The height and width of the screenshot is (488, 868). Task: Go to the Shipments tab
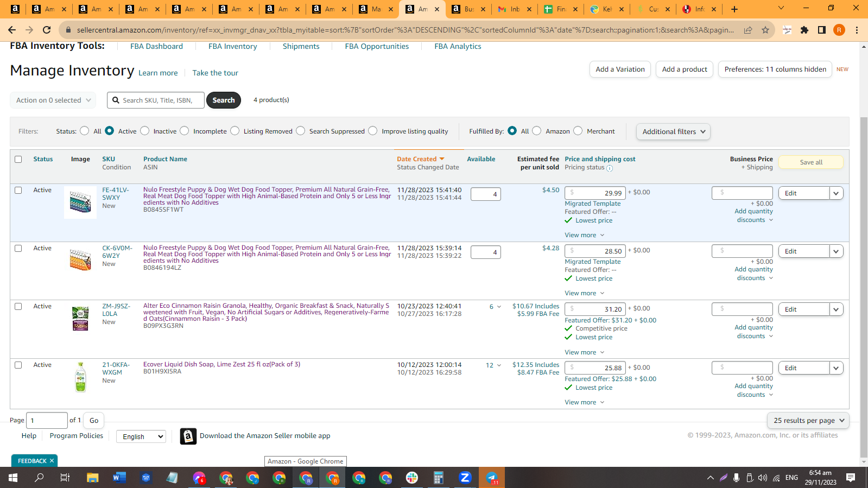(301, 46)
